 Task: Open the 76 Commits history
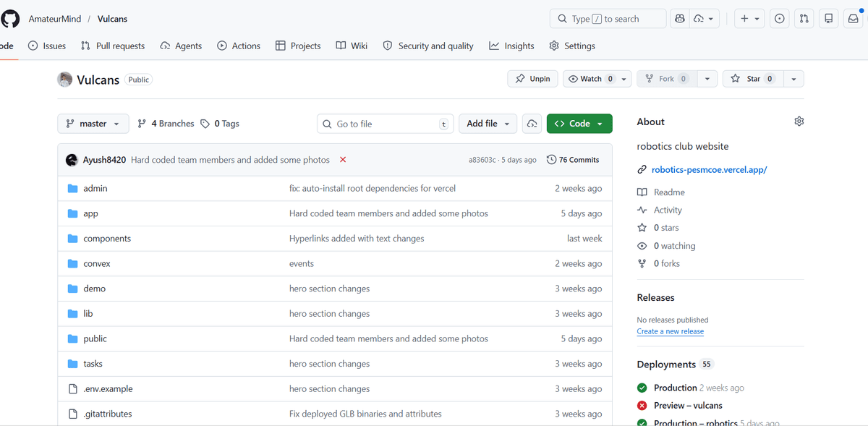tap(573, 160)
